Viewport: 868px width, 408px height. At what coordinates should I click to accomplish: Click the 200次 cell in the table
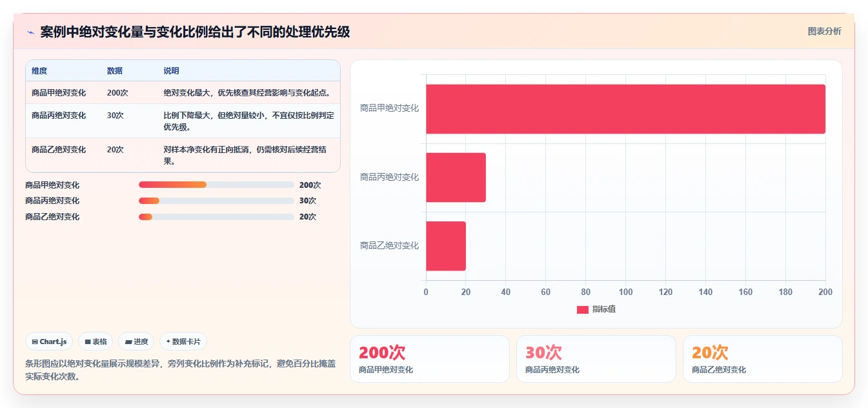pyautogui.click(x=117, y=93)
